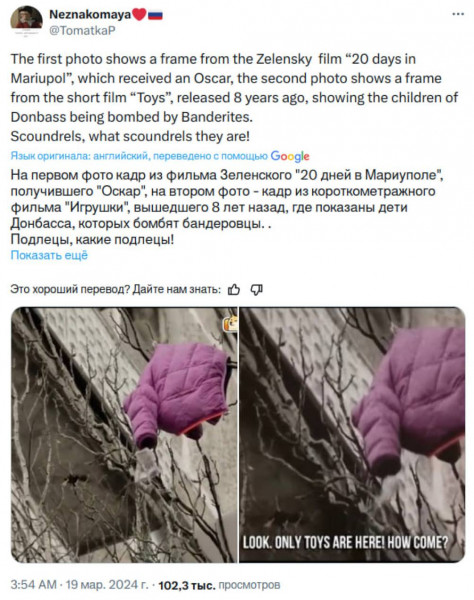Screen dimensions: 474x600
Task: Open the first photo with pink jacket
Action: pos(124,435)
